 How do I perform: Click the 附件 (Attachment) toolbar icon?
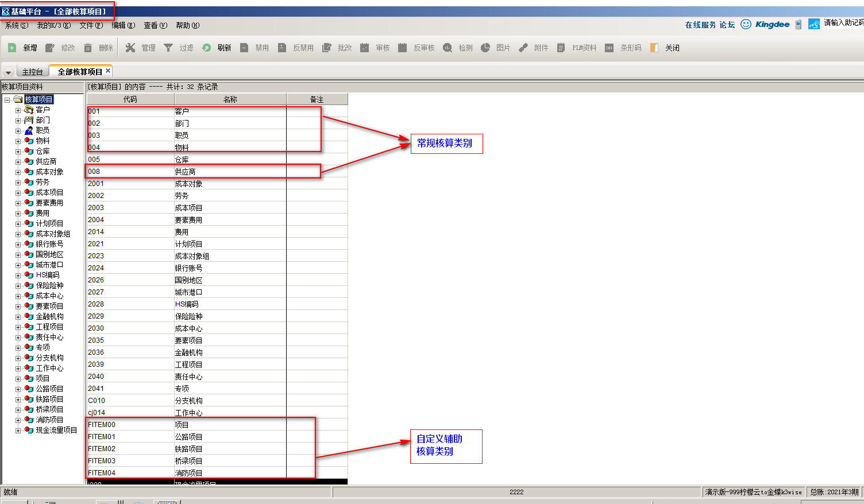(x=523, y=48)
